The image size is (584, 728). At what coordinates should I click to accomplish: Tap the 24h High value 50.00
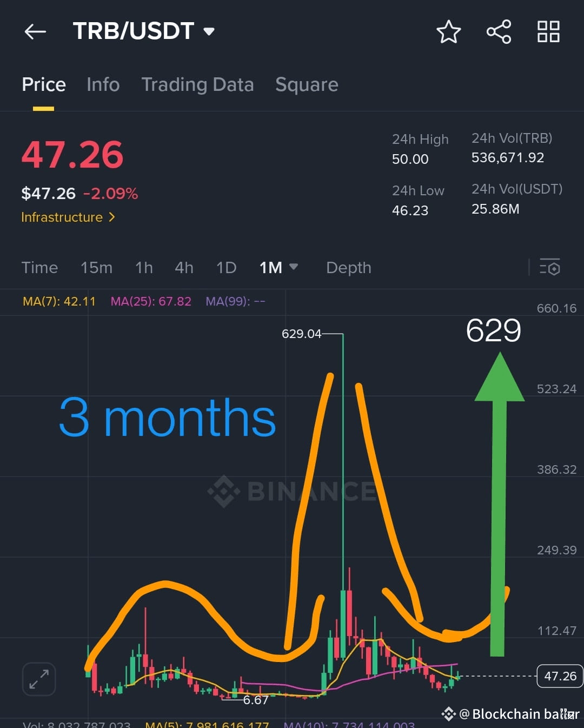click(410, 159)
